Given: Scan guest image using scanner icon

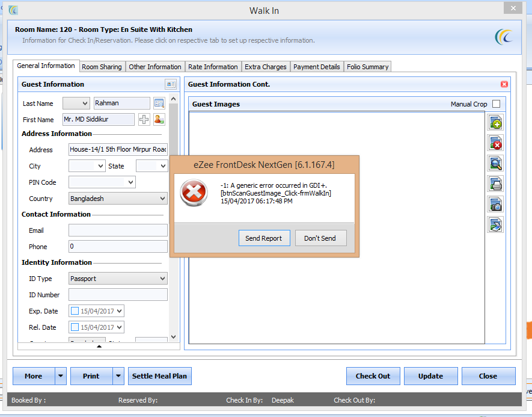Looking at the screenshot, I should [495, 224].
